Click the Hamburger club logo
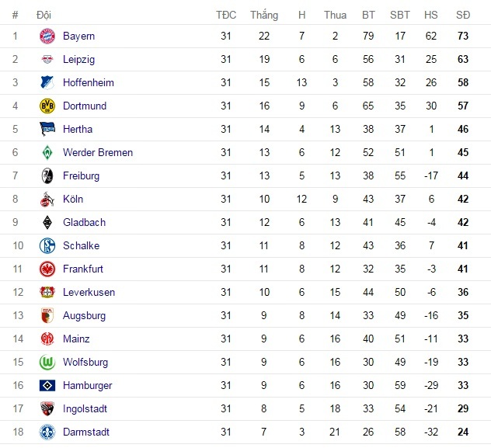The width and height of the screenshot is (491, 448). [47, 385]
